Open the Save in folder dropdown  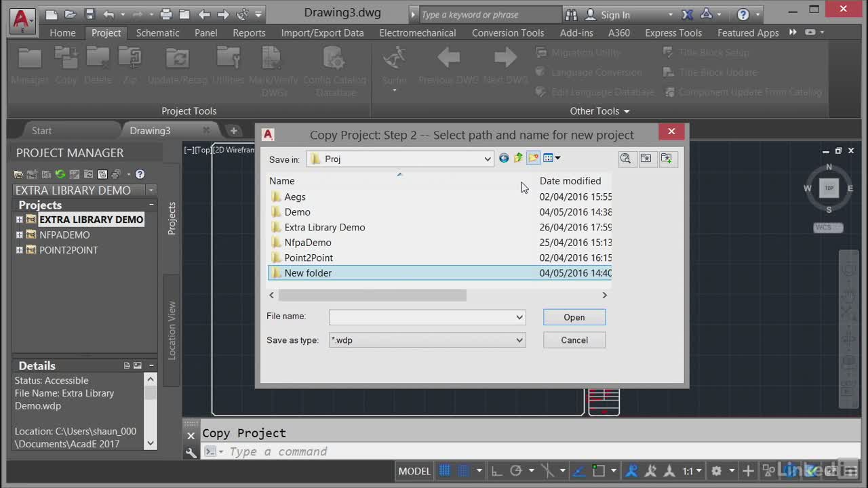click(x=487, y=159)
